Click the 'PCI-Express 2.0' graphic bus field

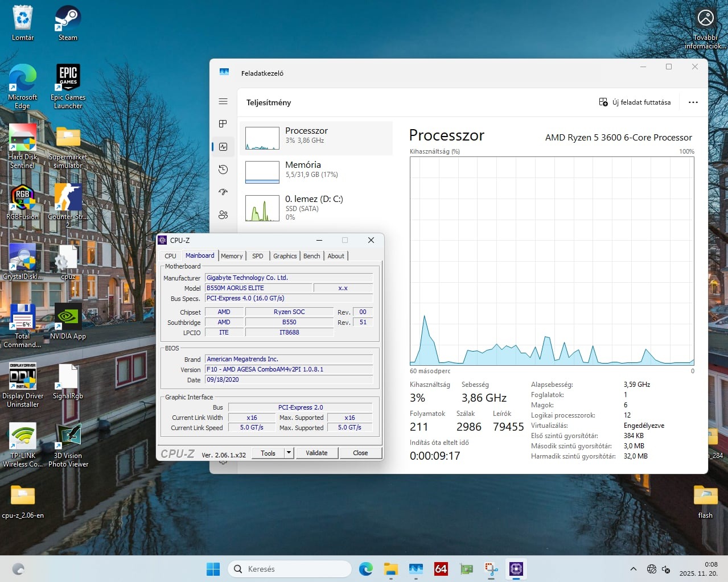point(301,407)
